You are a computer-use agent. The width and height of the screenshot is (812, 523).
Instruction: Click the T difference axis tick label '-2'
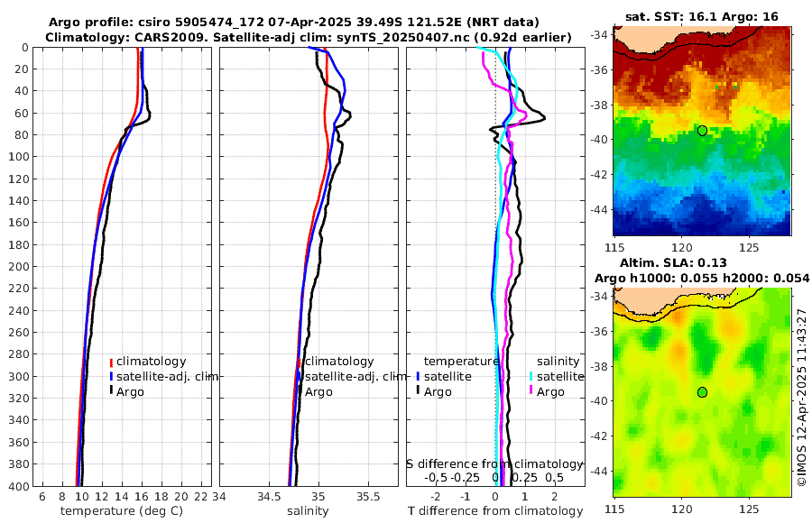436,497
